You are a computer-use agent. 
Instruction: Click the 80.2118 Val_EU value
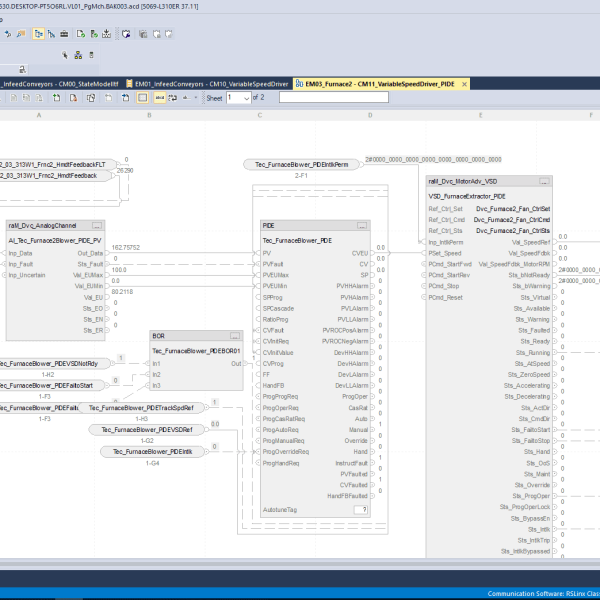coord(122,292)
